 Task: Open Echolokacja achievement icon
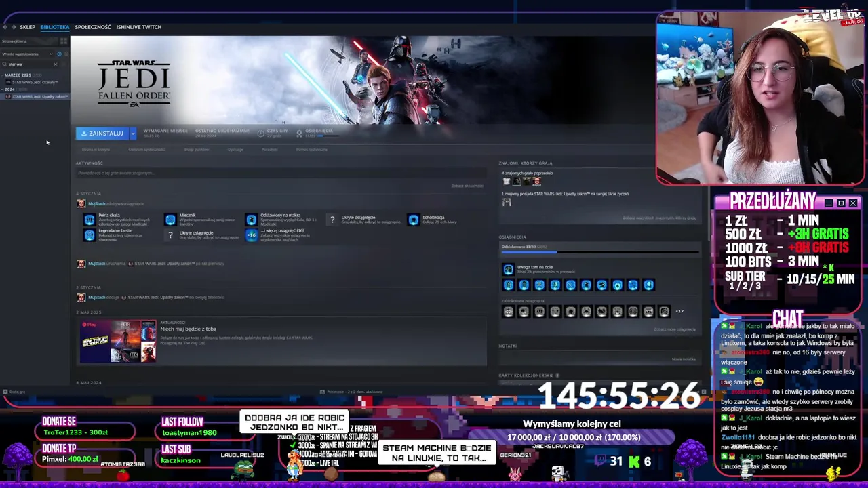click(x=414, y=220)
